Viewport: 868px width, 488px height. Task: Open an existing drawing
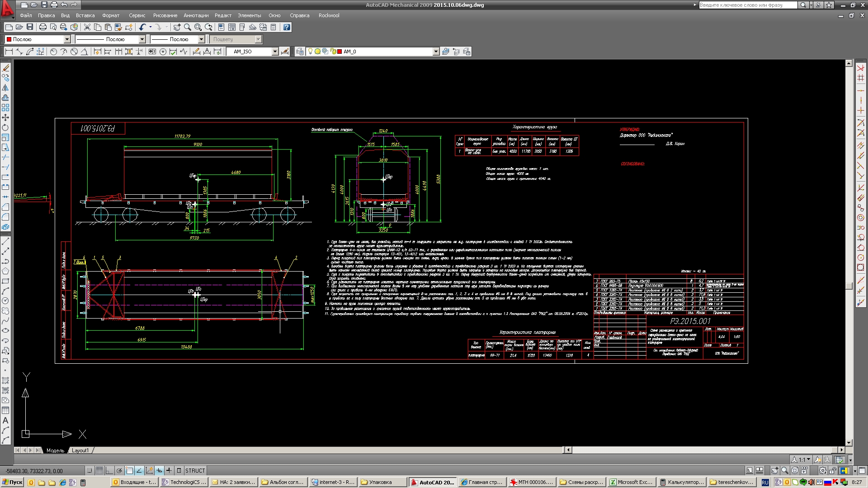click(x=19, y=27)
